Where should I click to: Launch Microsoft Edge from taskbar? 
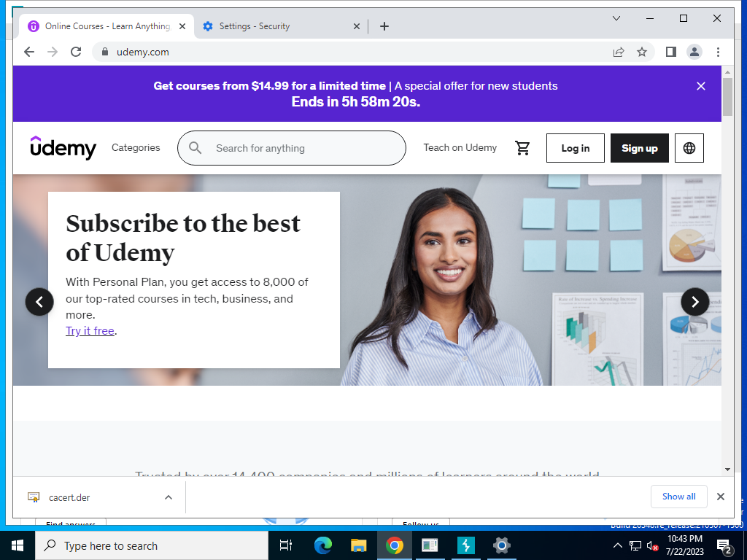pyautogui.click(x=322, y=545)
